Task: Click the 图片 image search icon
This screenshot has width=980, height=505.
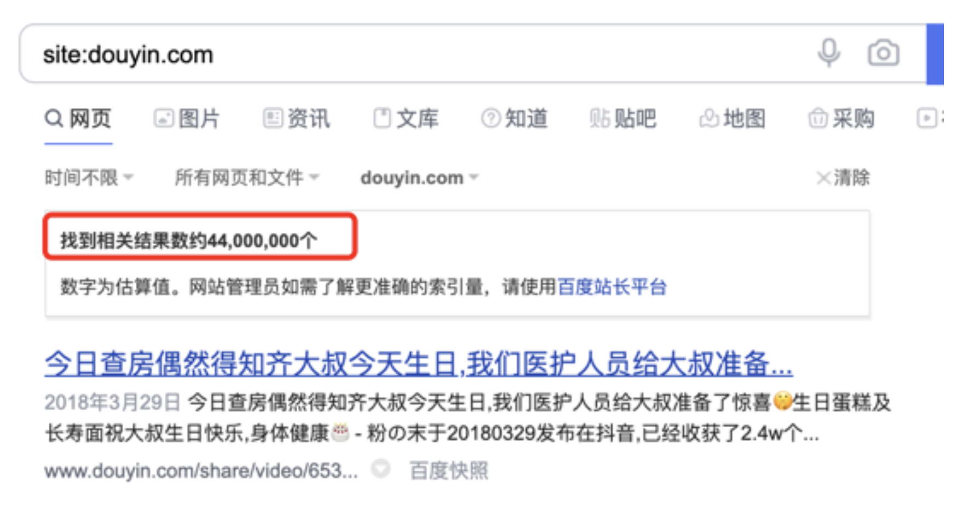Action: click(164, 118)
